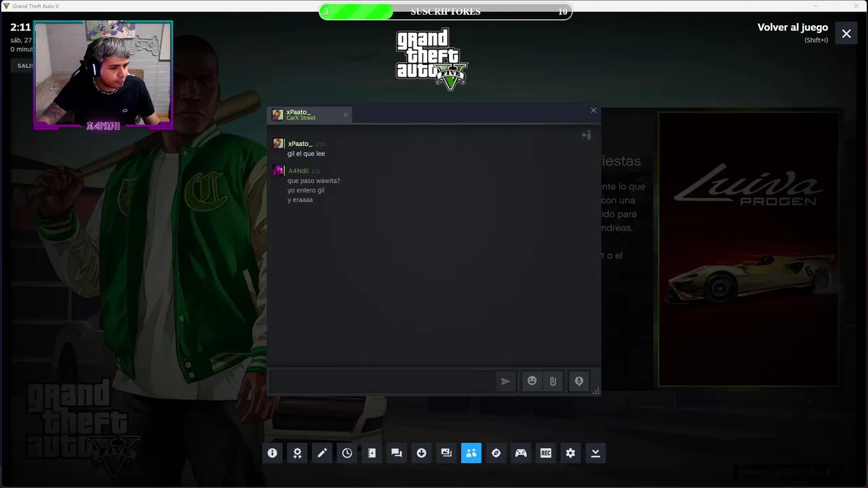Click the Volver al juego button
This screenshot has width=868, height=488.
point(793,27)
